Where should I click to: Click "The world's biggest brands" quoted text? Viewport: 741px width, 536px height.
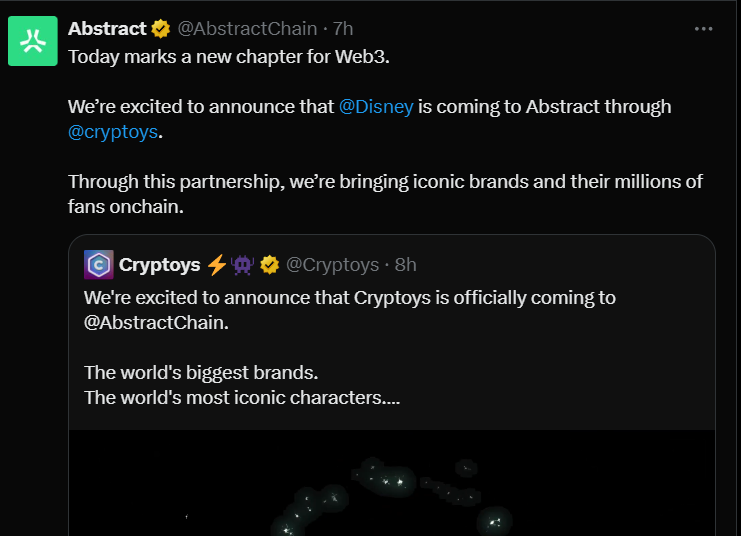pos(201,373)
